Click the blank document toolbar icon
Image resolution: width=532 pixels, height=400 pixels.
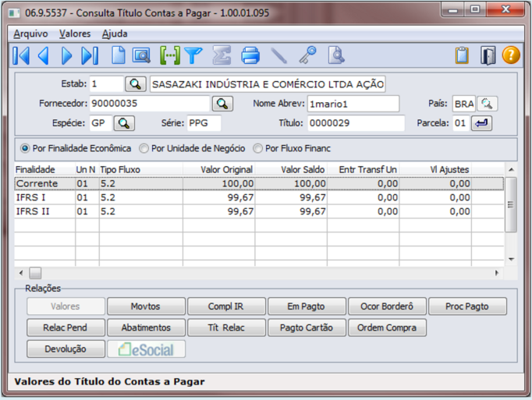pyautogui.click(x=119, y=55)
